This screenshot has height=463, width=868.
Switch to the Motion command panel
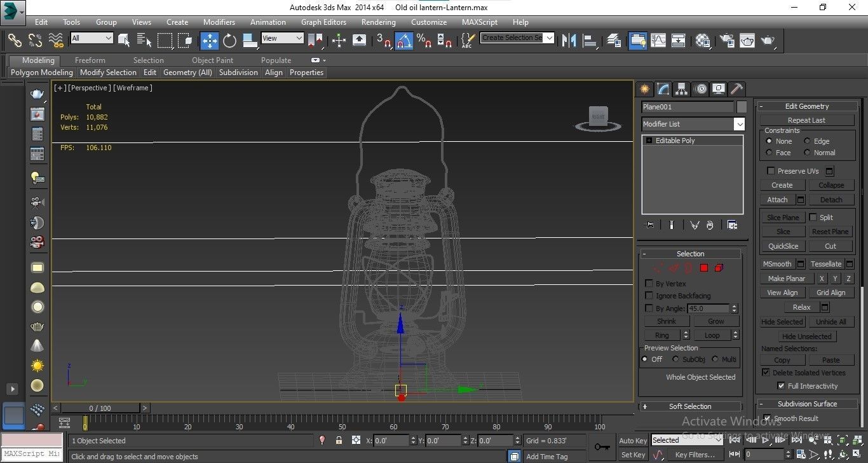click(700, 89)
